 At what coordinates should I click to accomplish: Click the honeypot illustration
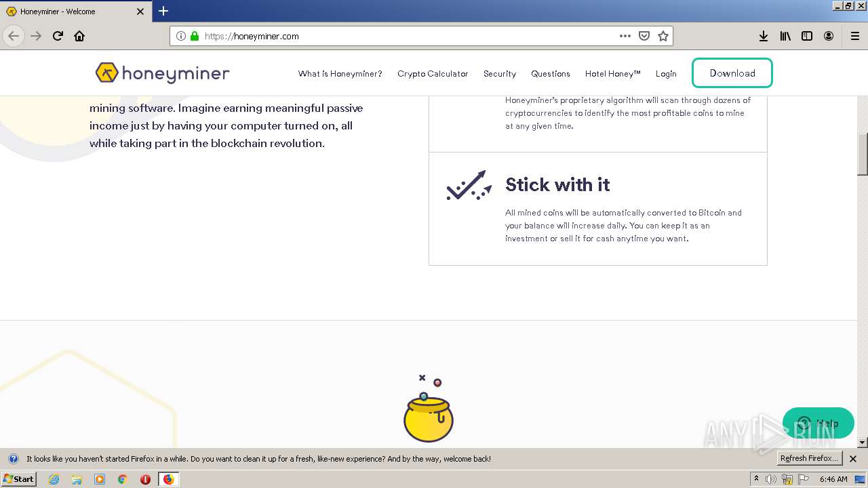click(428, 408)
